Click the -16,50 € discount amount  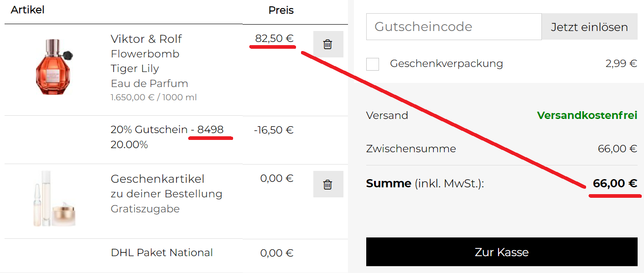(x=274, y=130)
